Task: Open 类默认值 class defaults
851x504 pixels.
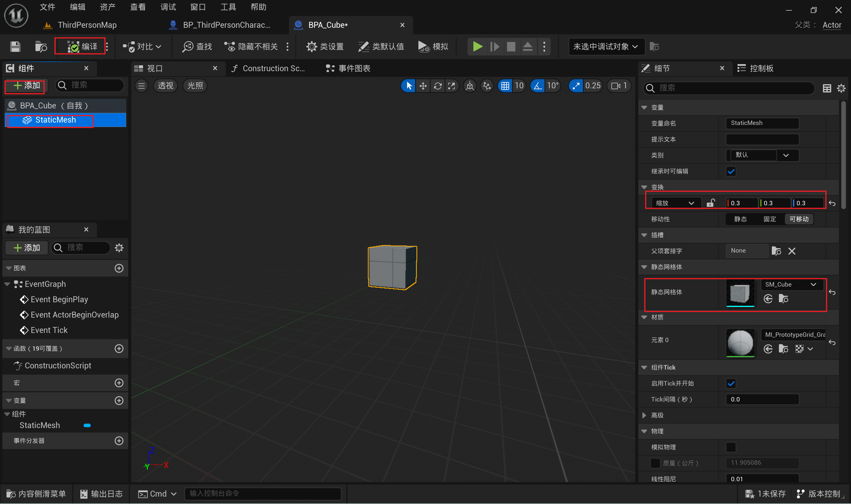Action: point(381,46)
